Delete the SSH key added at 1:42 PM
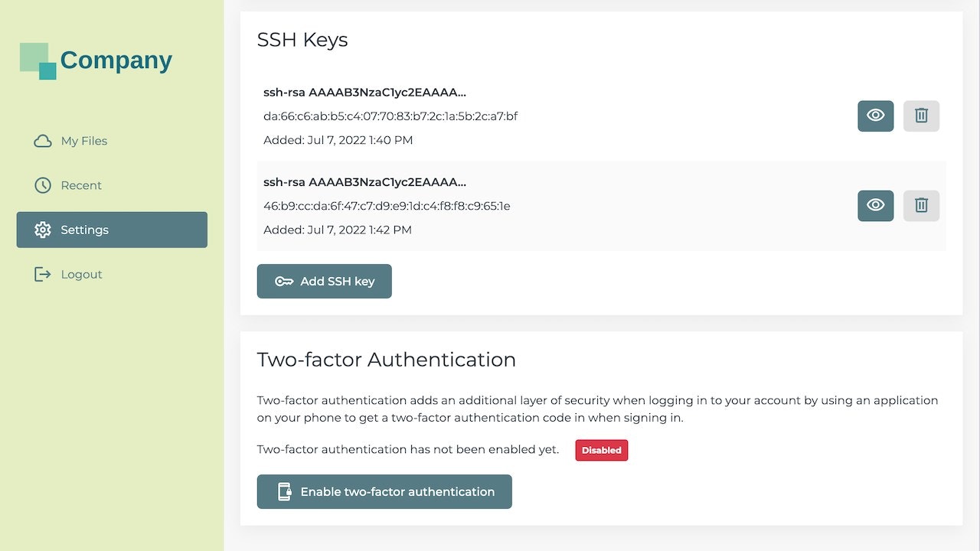Screen dimensions: 980x551 pos(921,205)
